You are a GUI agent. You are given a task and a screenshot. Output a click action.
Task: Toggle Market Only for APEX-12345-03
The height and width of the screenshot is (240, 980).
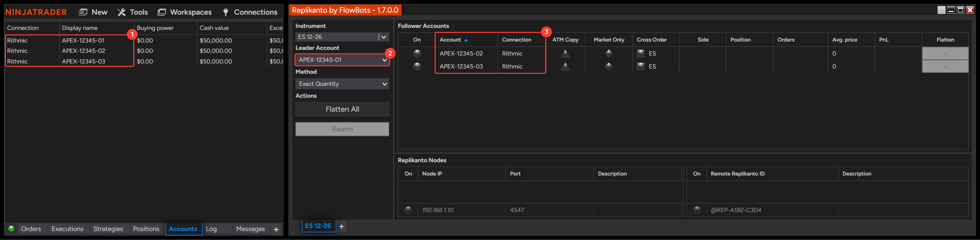608,66
